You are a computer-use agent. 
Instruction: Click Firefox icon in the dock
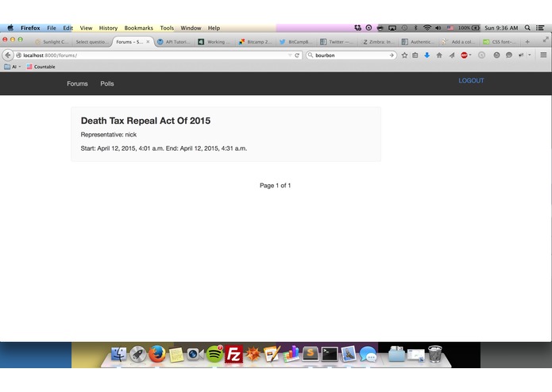click(157, 354)
